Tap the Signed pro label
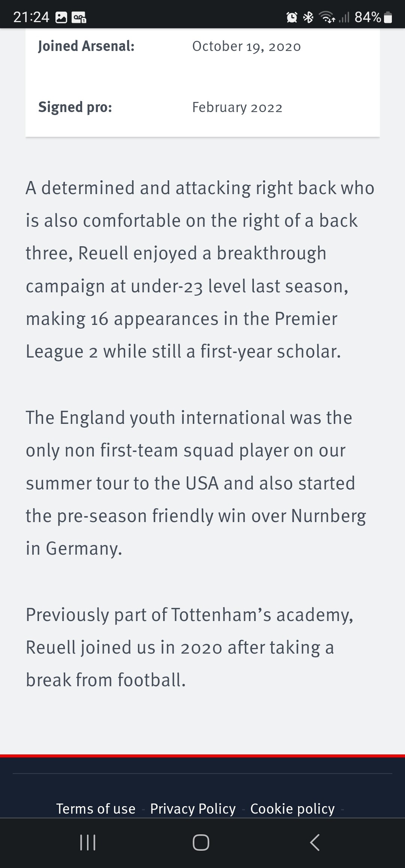The width and height of the screenshot is (405, 868). [x=75, y=107]
